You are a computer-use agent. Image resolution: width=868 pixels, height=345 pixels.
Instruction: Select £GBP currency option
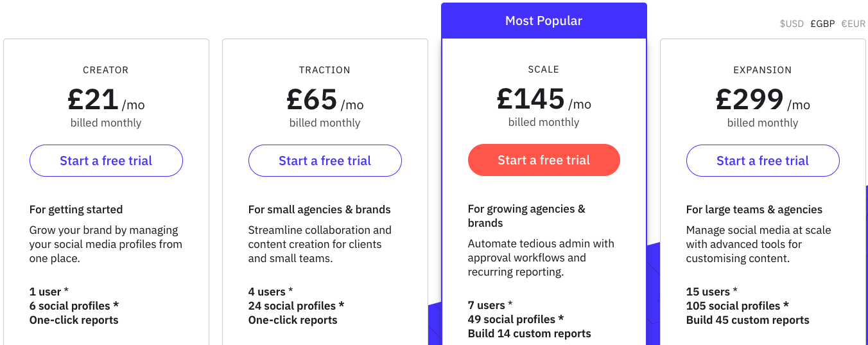tap(822, 24)
